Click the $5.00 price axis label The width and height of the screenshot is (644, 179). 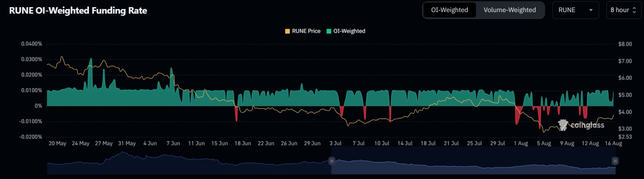click(x=625, y=95)
